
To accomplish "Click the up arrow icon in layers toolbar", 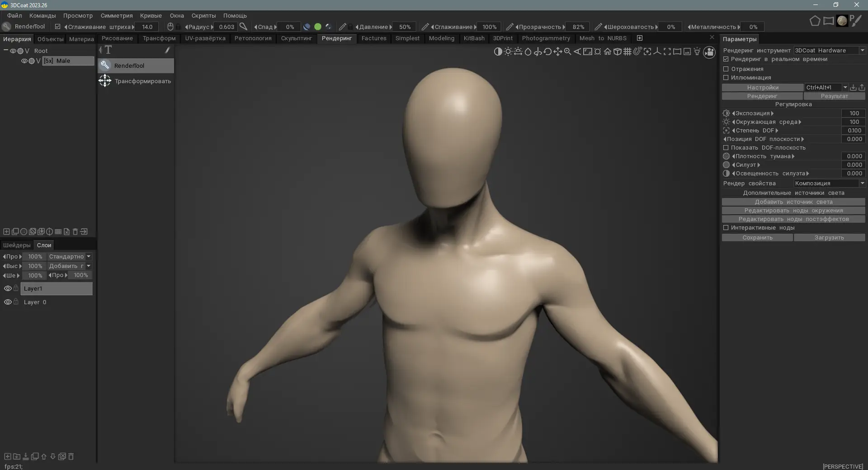I will [44, 456].
